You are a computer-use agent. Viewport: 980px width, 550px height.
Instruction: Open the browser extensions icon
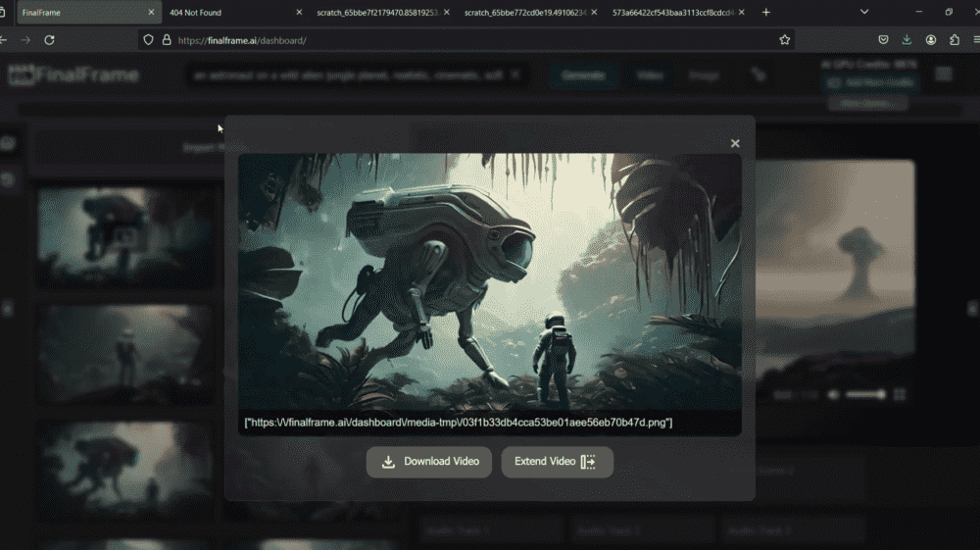[955, 40]
